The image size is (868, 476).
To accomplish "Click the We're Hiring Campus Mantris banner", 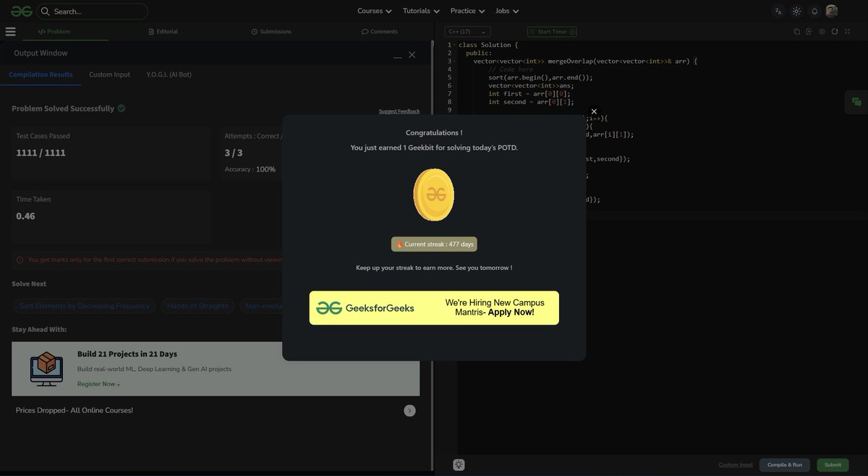I will (x=434, y=308).
